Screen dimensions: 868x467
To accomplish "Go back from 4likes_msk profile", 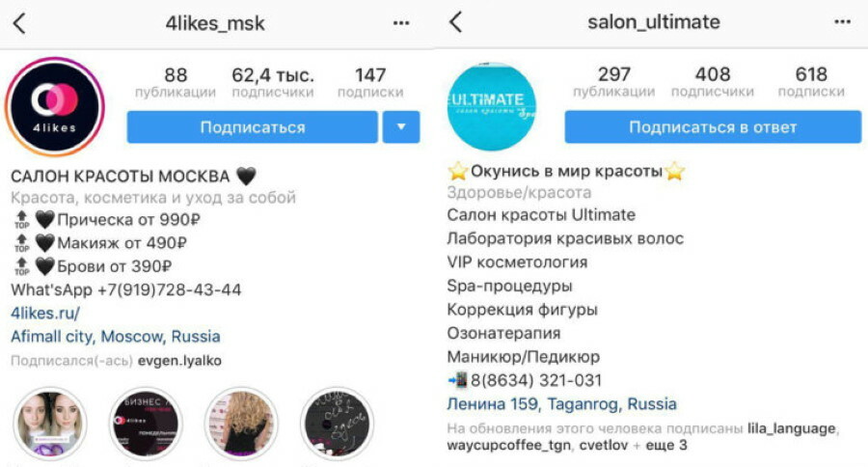I will tap(19, 24).
